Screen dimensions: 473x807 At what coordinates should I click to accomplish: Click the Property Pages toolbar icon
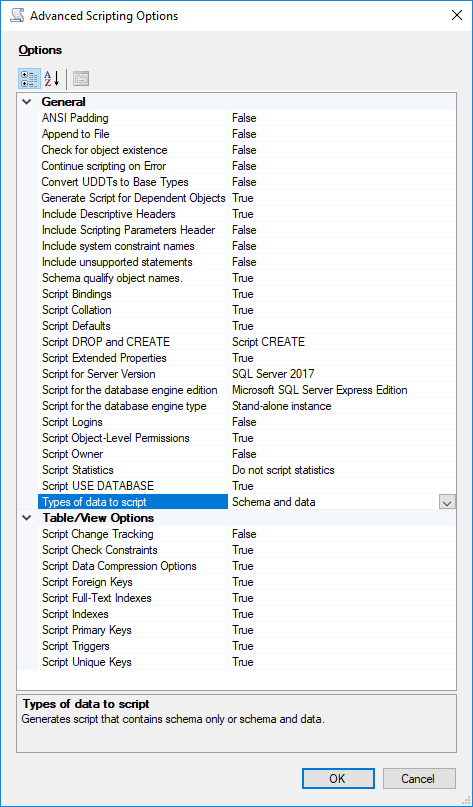81,79
